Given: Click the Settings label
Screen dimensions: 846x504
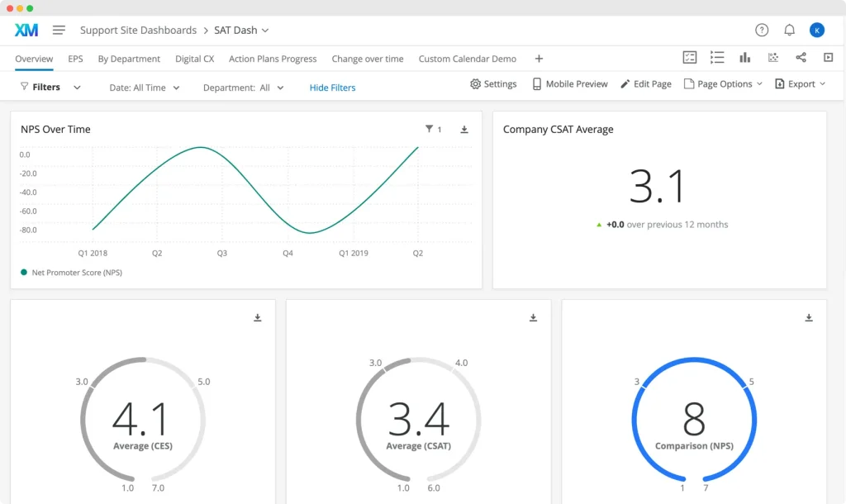Looking at the screenshot, I should click(500, 83).
